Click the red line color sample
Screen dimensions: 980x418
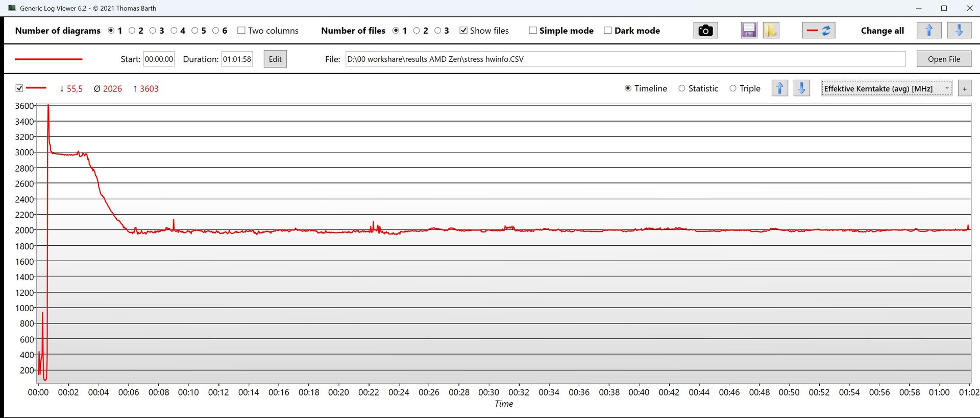(x=48, y=59)
